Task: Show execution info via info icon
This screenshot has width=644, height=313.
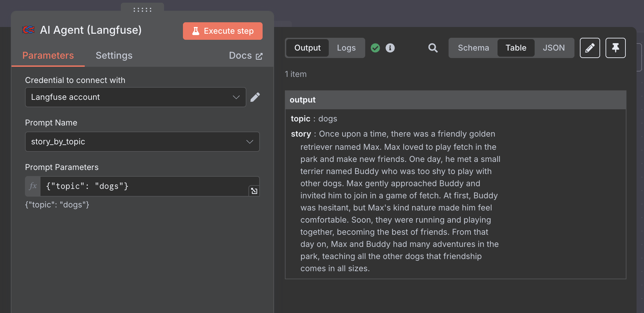Action: [x=390, y=48]
